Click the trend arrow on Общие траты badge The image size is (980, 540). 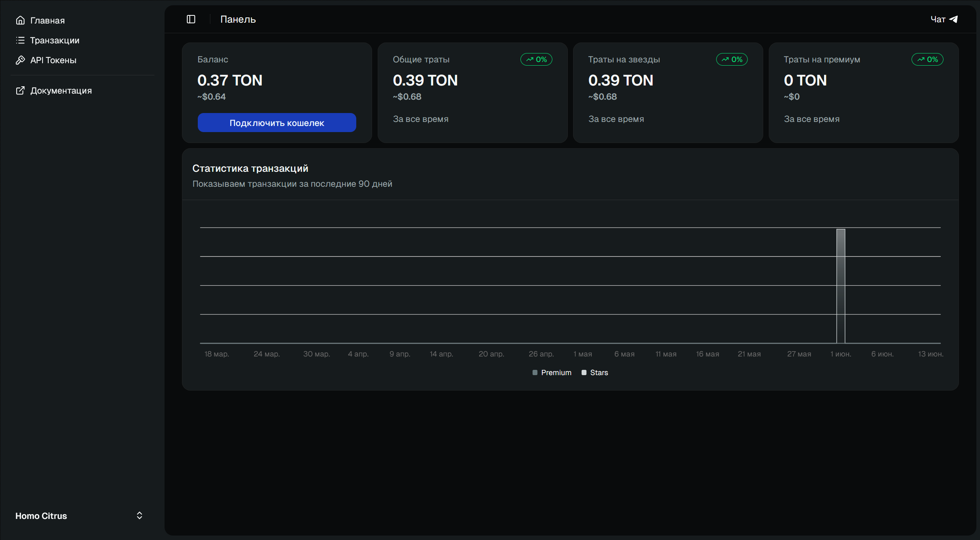coord(530,60)
